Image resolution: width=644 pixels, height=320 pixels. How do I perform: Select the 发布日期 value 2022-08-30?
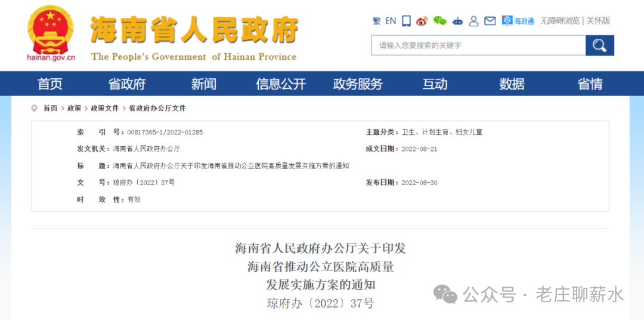pyautogui.click(x=419, y=183)
